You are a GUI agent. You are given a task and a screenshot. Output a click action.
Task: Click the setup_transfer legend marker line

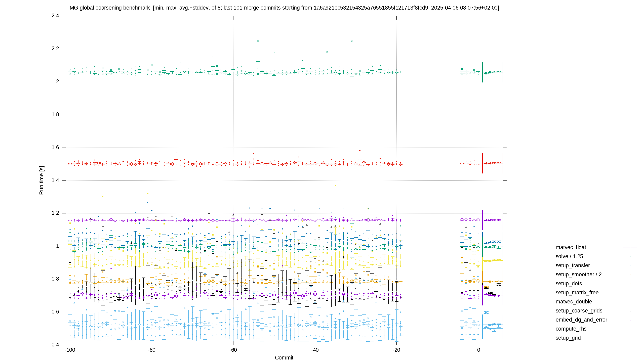(x=630, y=266)
